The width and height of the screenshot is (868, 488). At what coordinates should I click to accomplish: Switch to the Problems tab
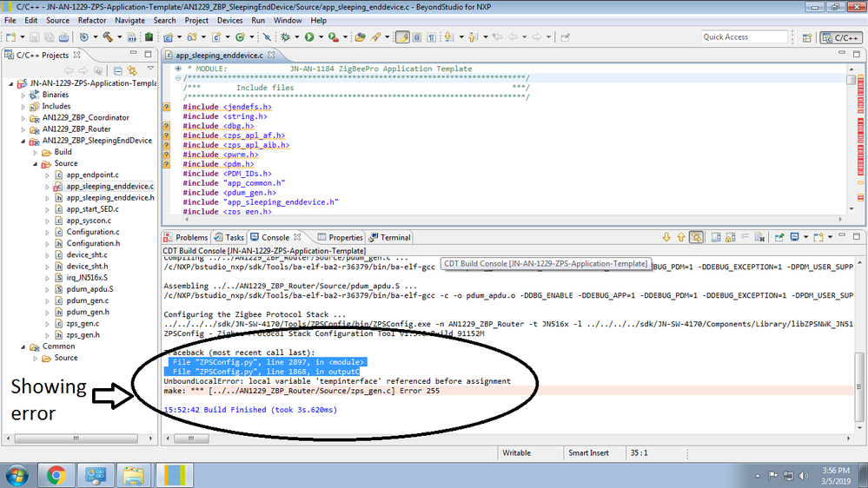tap(186, 237)
